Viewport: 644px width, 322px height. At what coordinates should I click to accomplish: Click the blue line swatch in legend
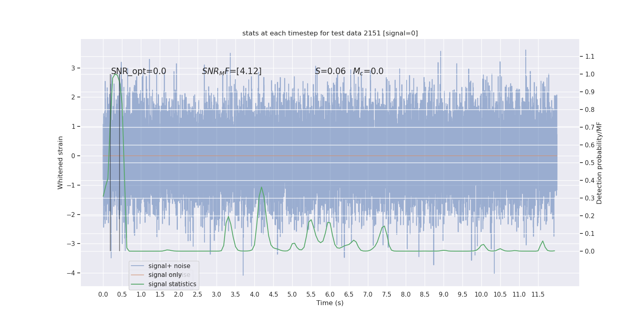pyautogui.click(x=138, y=266)
